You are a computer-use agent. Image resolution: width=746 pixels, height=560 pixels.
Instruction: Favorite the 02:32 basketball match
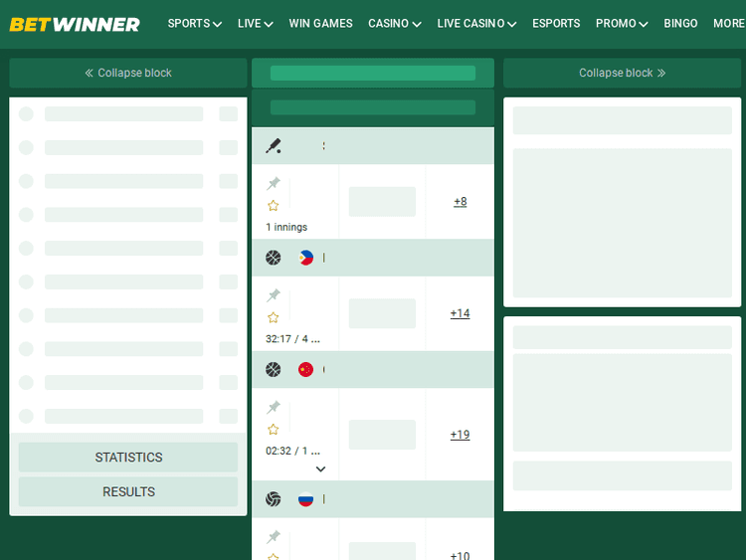274,429
